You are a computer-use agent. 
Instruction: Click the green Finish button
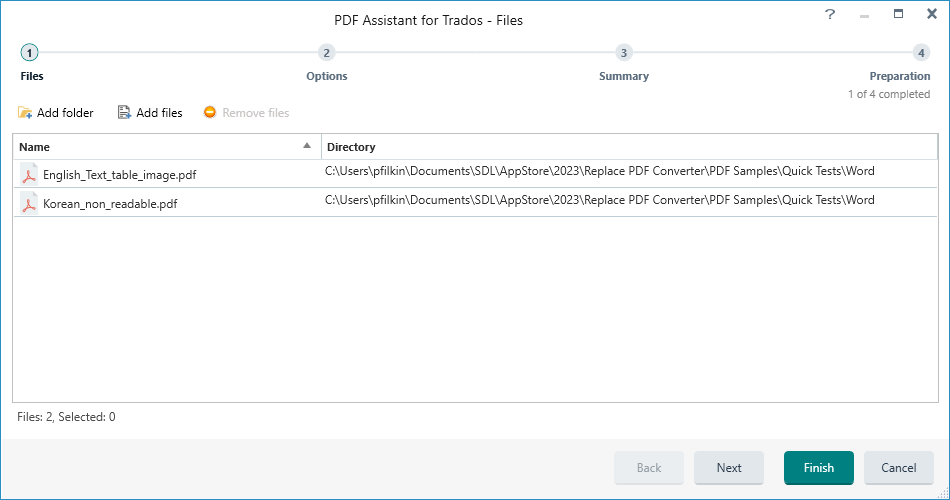click(x=819, y=468)
